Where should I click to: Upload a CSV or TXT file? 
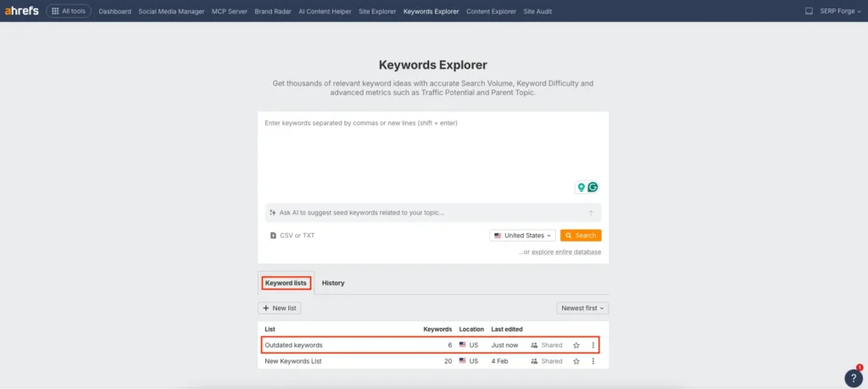292,236
